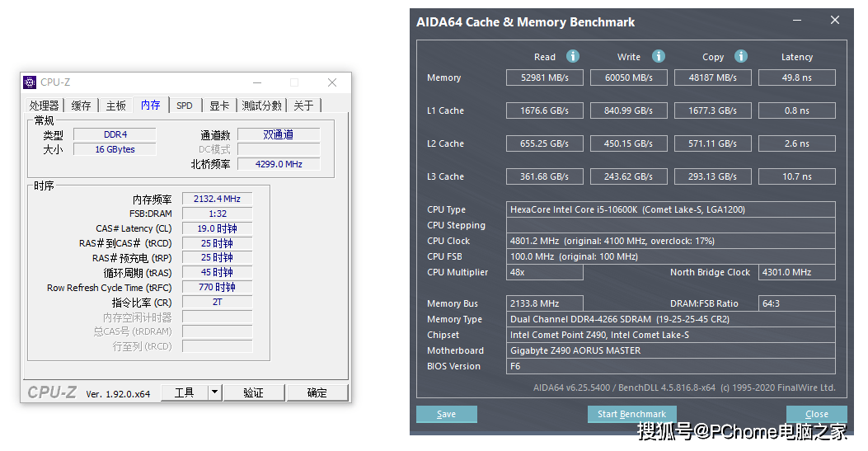Click the 北桥频率 value 4299.0 MHz
This screenshot has width=868, height=451.
click(x=279, y=164)
